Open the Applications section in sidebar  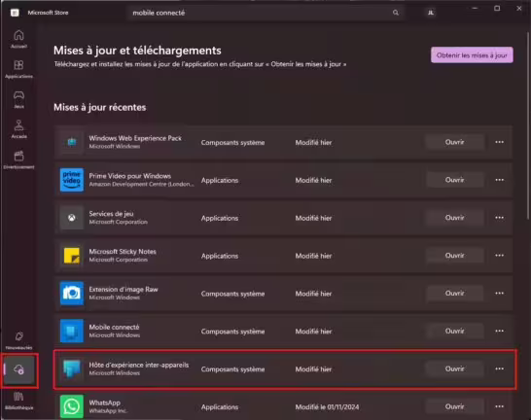tap(18, 69)
